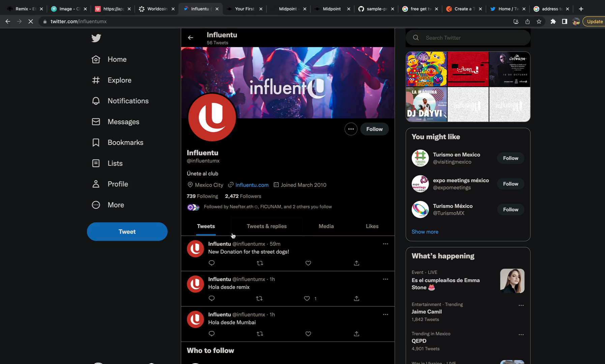Reply to the 'Hola desde Mumbai' tweet
This screenshot has width=605, height=364.
point(211,334)
